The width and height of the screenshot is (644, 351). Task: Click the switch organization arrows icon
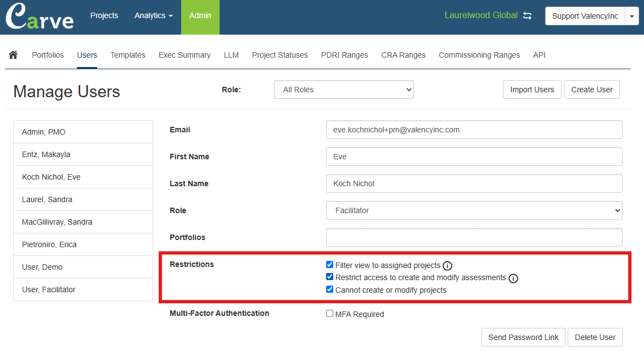tap(527, 16)
